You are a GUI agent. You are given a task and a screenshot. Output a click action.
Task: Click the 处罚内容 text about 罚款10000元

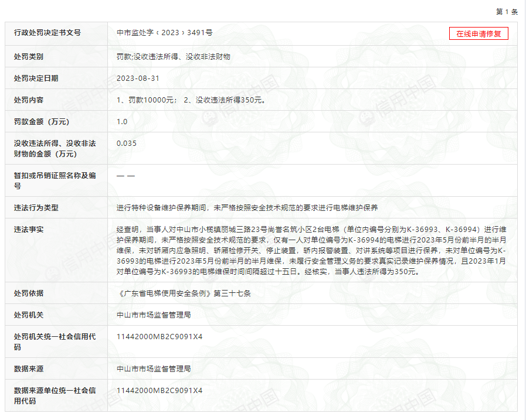click(x=191, y=100)
